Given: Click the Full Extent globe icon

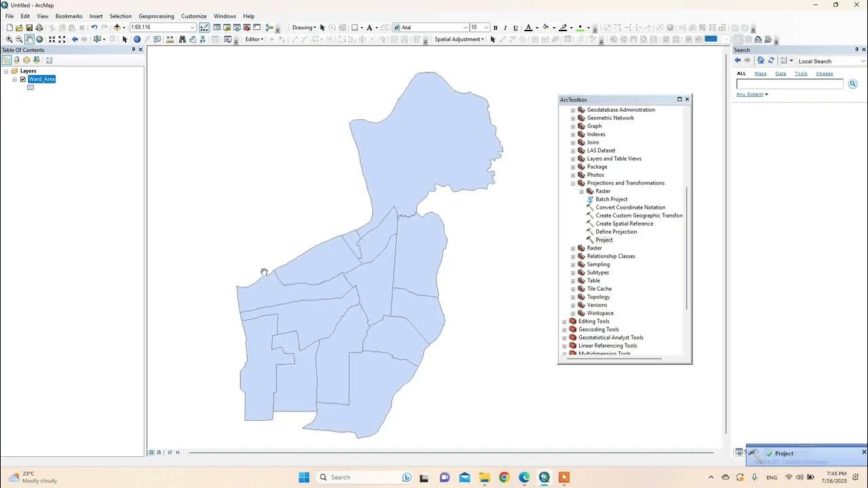Looking at the screenshot, I should pos(39,39).
